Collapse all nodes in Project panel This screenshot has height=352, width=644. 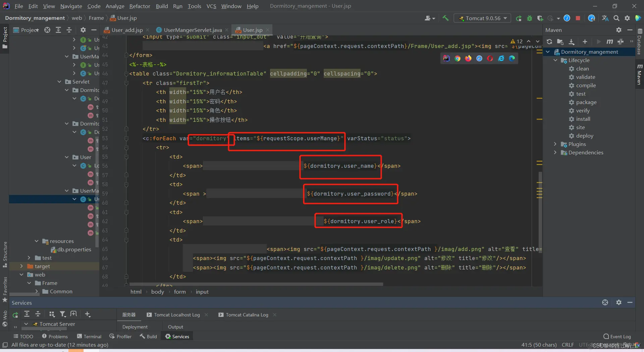[69, 30]
